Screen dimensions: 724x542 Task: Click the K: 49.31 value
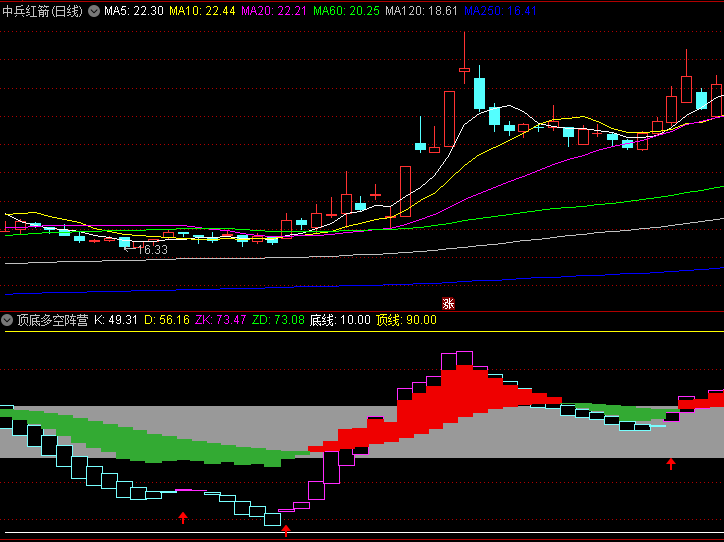point(115,320)
